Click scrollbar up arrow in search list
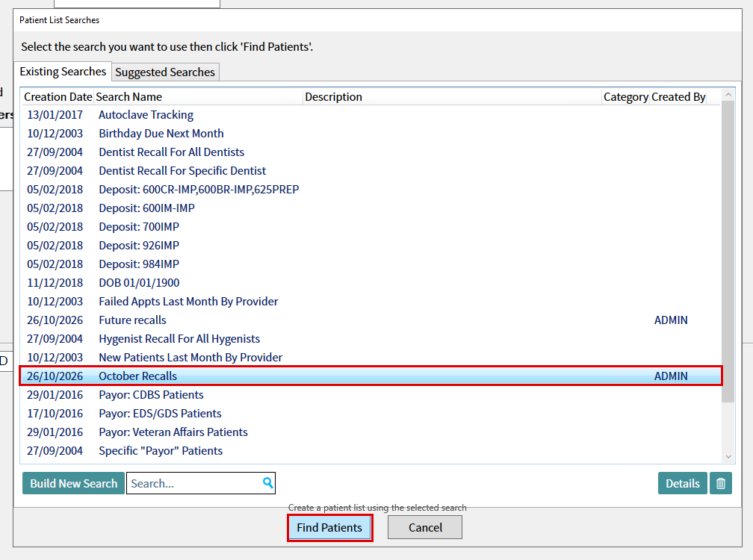 728,95
